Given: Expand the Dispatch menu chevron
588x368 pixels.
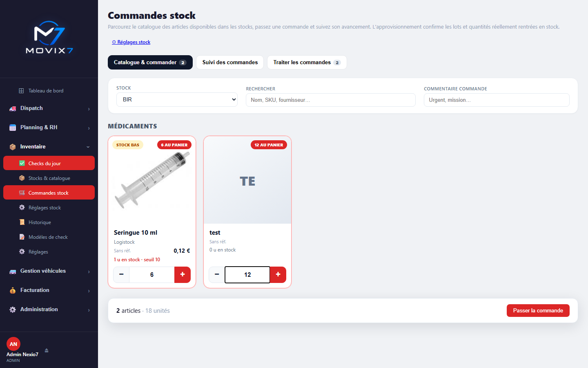Looking at the screenshot, I should [x=89, y=109].
